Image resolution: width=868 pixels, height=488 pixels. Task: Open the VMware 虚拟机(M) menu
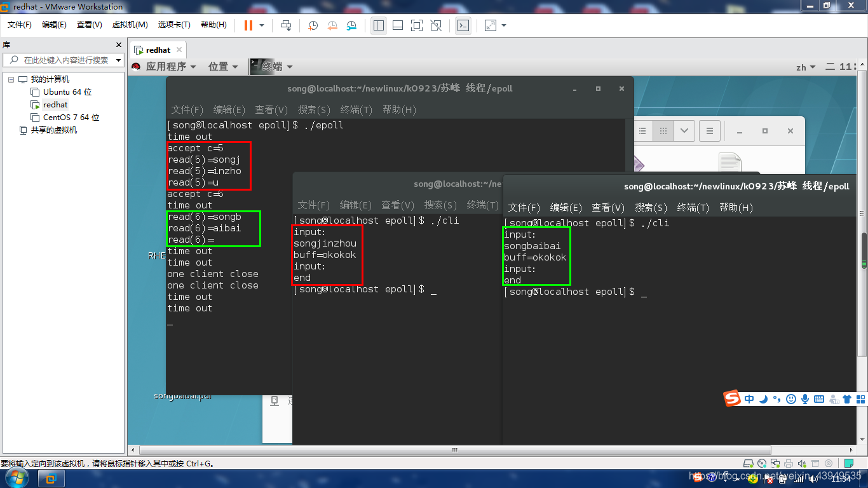tap(130, 25)
